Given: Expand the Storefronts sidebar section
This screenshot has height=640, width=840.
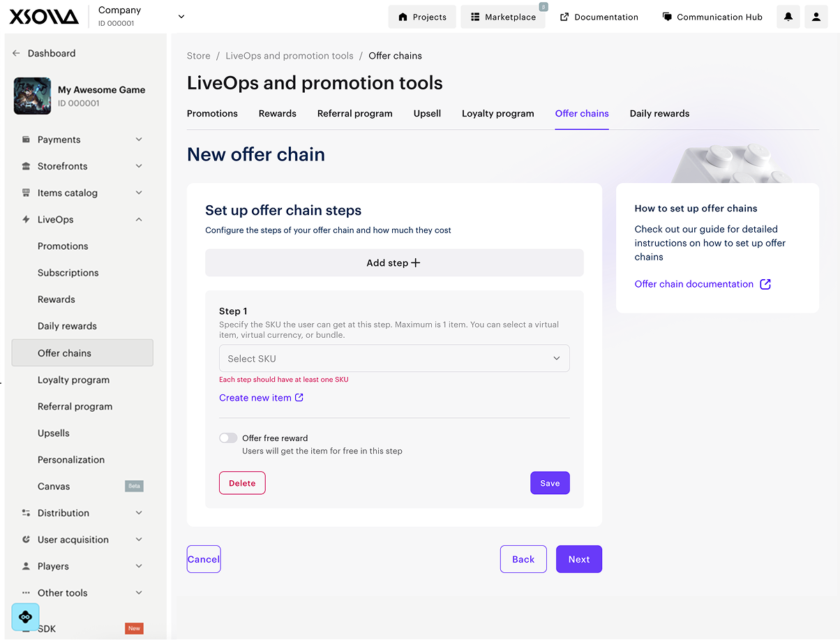Looking at the screenshot, I should [139, 166].
